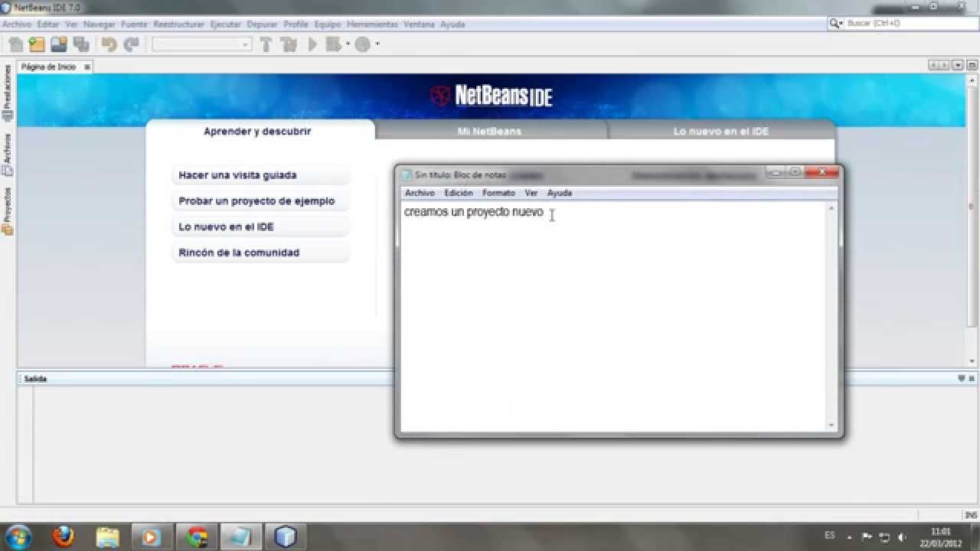Image resolution: width=980 pixels, height=551 pixels.
Task: Click the Clean and Build icon
Action: [289, 44]
